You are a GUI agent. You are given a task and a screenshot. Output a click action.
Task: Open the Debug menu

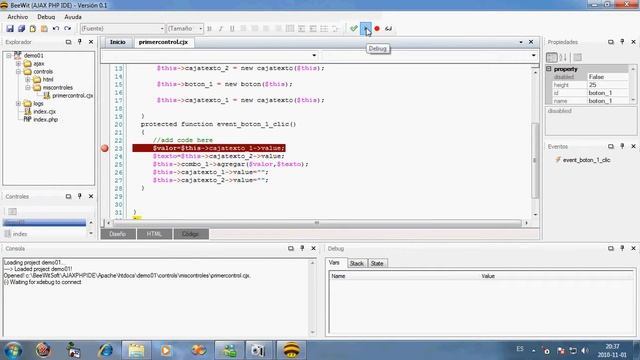click(46, 17)
